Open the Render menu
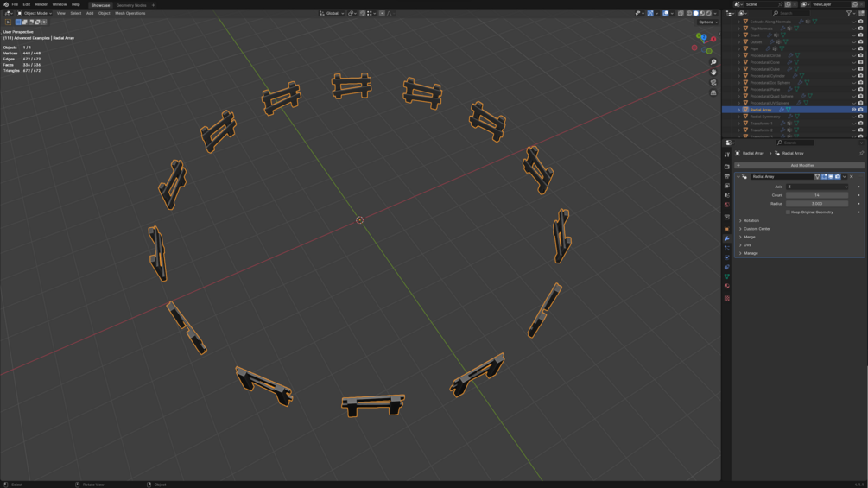The image size is (868, 488). (41, 4)
